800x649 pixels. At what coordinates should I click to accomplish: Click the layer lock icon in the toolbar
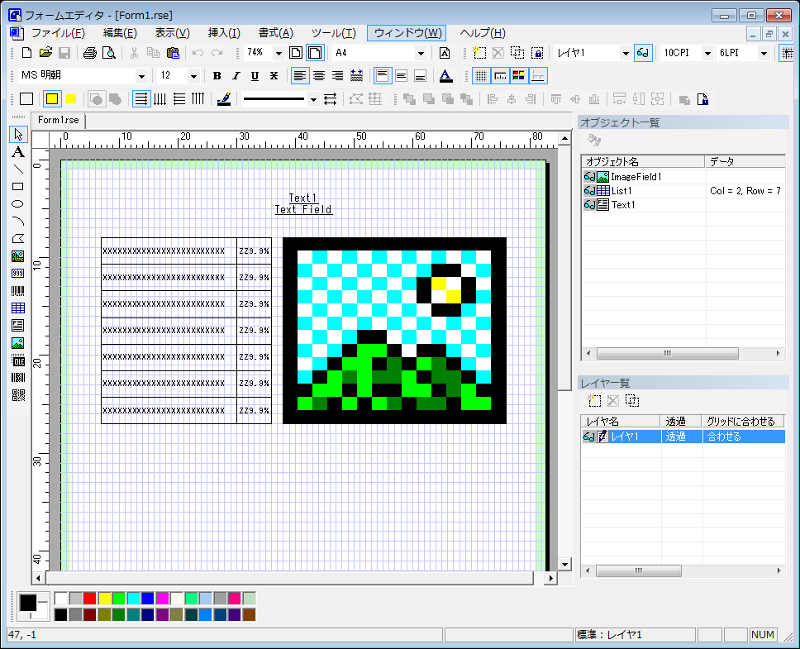[x=537, y=53]
